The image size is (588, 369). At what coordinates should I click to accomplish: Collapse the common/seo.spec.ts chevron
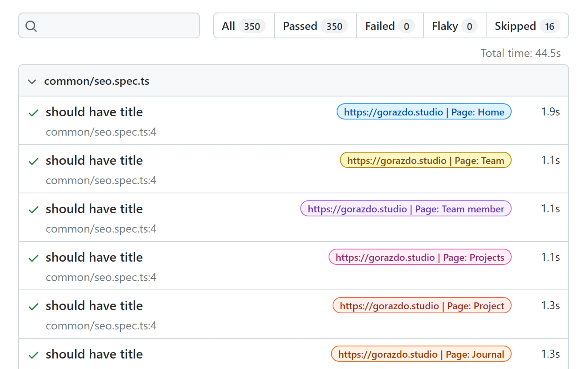click(x=32, y=81)
